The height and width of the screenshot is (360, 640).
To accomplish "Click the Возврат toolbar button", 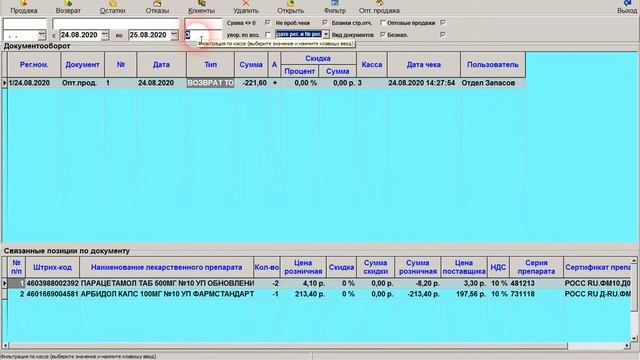I will 68,7.
